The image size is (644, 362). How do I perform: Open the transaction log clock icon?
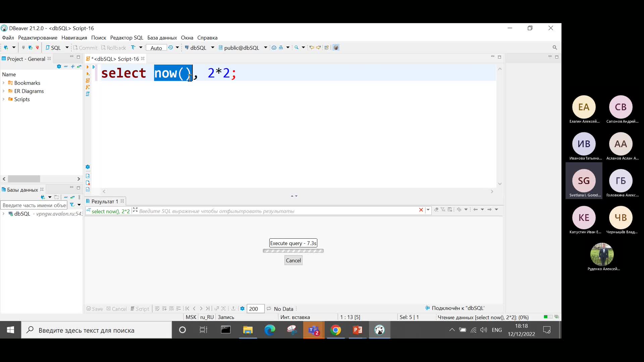[170, 48]
